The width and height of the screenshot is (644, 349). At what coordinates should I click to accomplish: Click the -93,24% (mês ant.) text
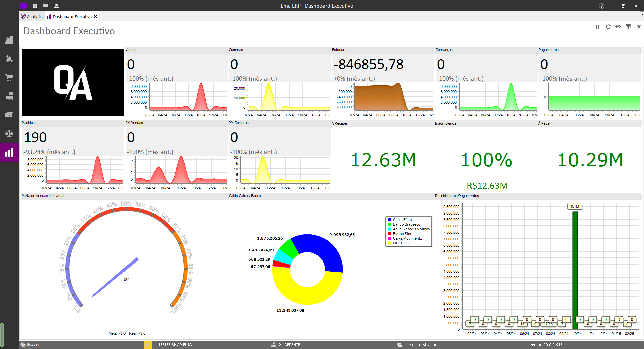pyautogui.click(x=49, y=152)
